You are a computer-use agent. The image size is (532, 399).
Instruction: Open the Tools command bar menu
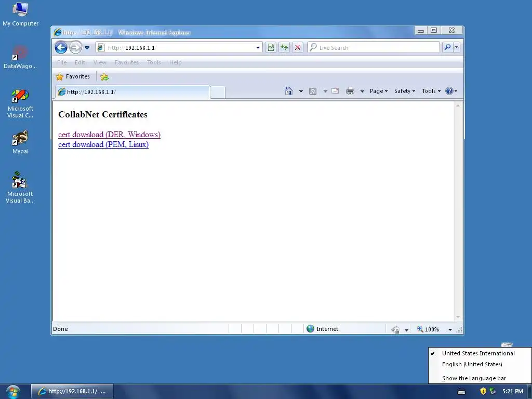coord(431,91)
